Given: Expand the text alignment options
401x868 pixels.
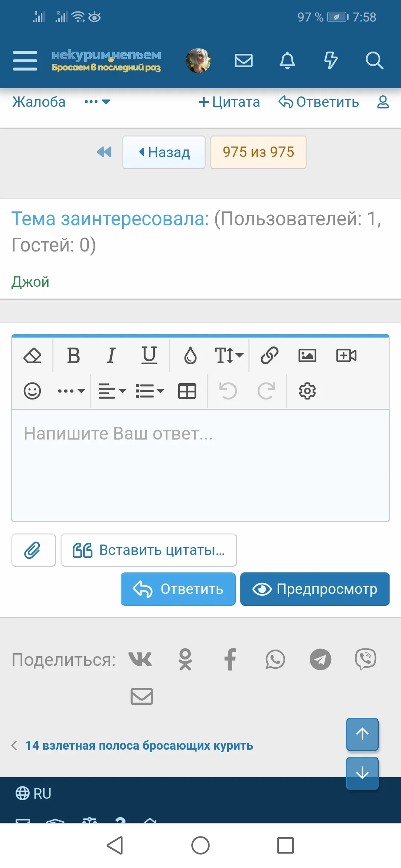Looking at the screenshot, I should point(111,390).
